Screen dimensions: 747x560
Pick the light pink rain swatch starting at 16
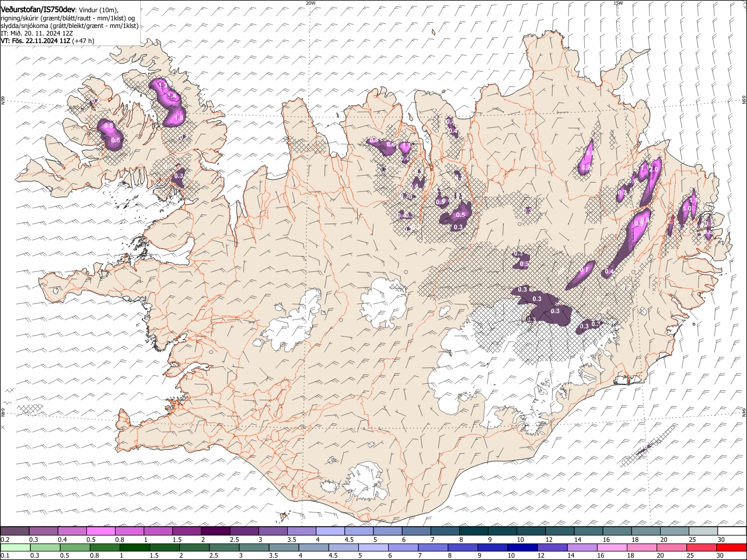(612, 547)
